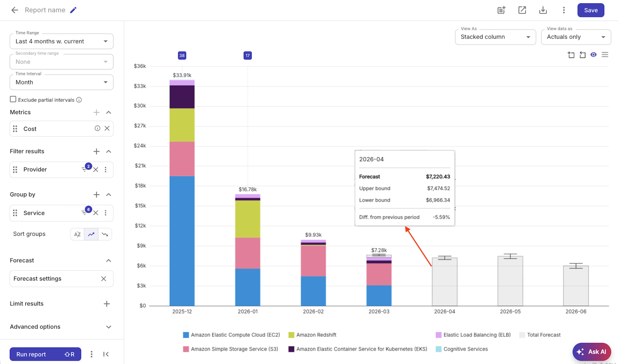The width and height of the screenshot is (618, 364).
Task: Open the Ask AI assistant
Action: 592,352
